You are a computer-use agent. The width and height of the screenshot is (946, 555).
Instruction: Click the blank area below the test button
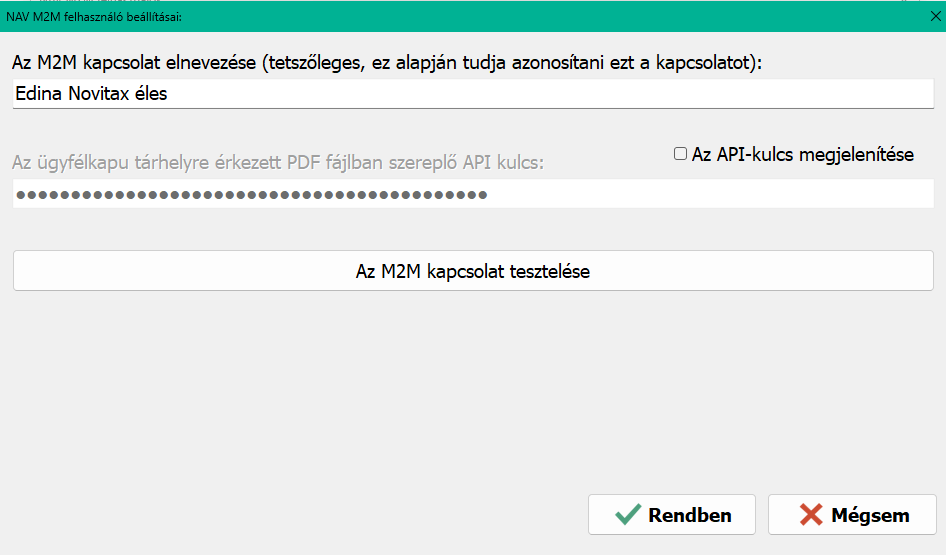473,386
